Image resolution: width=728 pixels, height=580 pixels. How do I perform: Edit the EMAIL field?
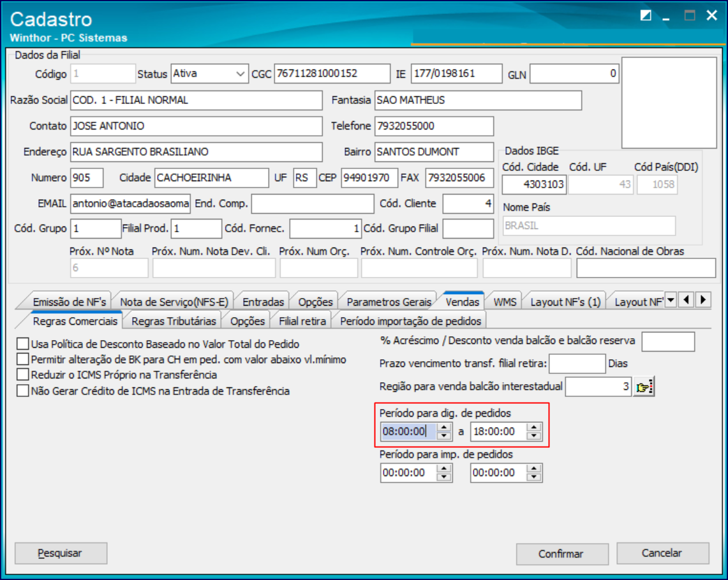click(x=130, y=204)
